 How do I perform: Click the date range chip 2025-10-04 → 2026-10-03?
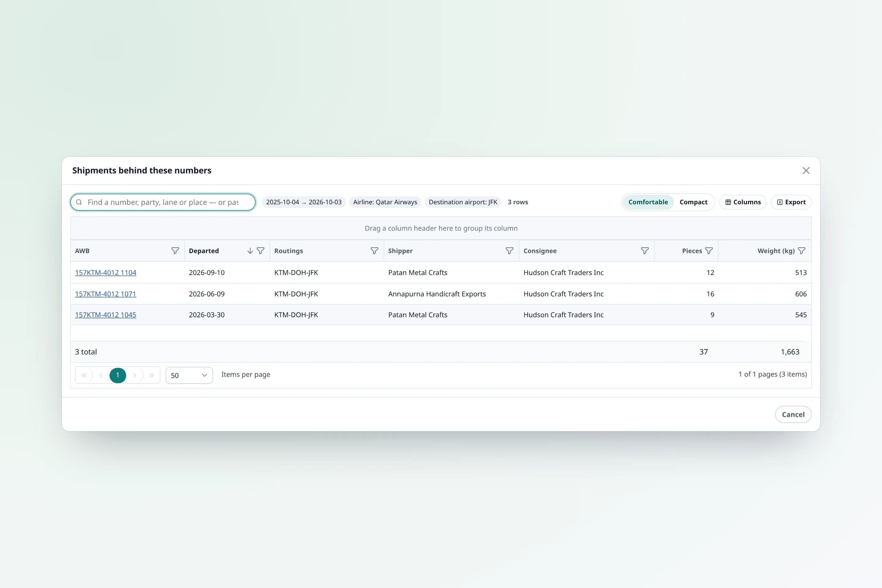[x=304, y=202]
